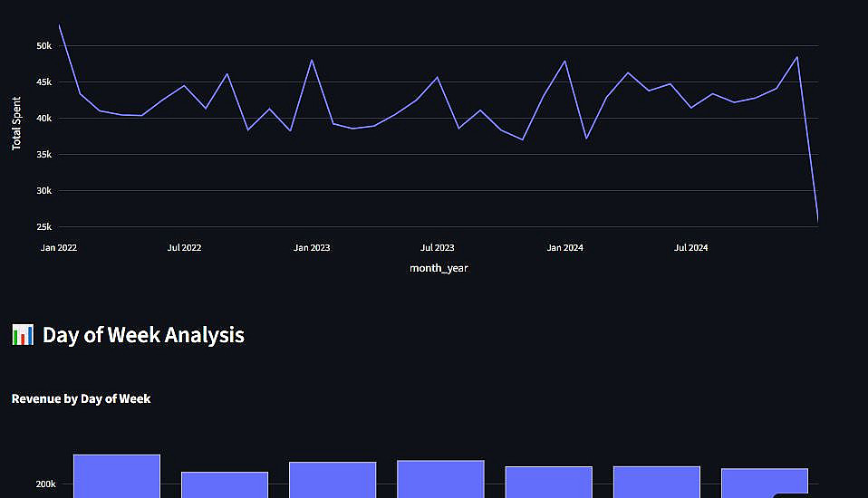The height and width of the screenshot is (498, 868).
Task: Click the tallest bar in the revenue bar chart
Action: (x=117, y=476)
